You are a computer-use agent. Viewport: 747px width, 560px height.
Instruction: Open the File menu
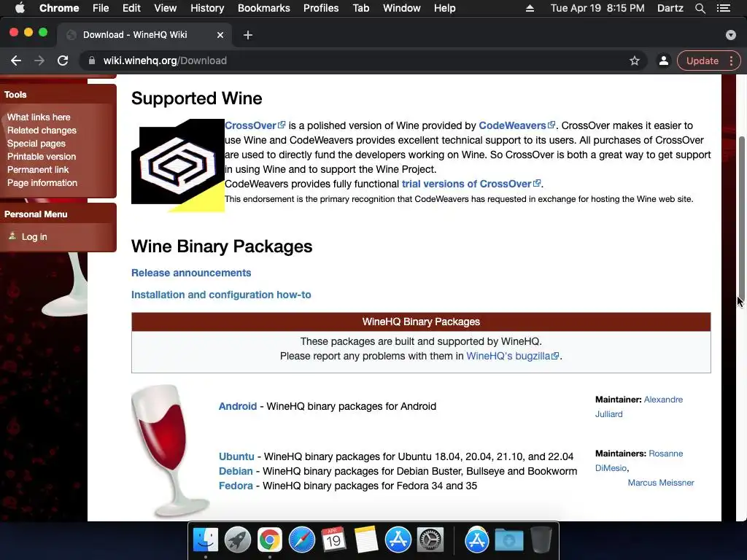[x=101, y=8]
